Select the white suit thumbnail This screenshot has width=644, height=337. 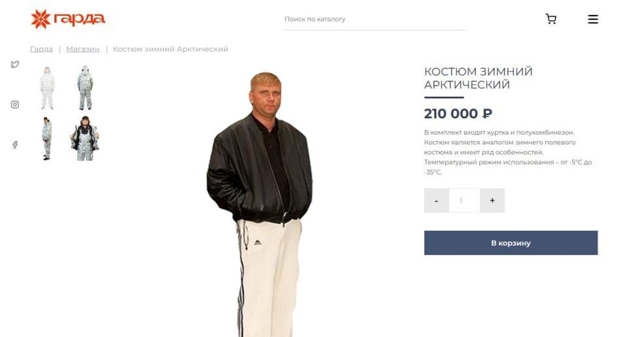pyautogui.click(x=47, y=88)
